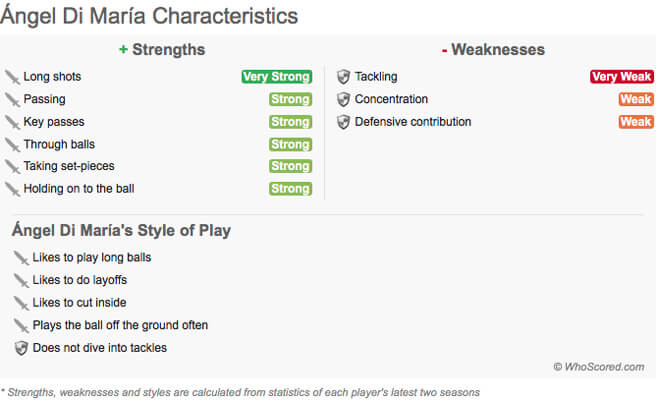Image resolution: width=658 pixels, height=401 pixels.
Task: Open the Plays the ball off the ground often entry
Action: pos(120,325)
